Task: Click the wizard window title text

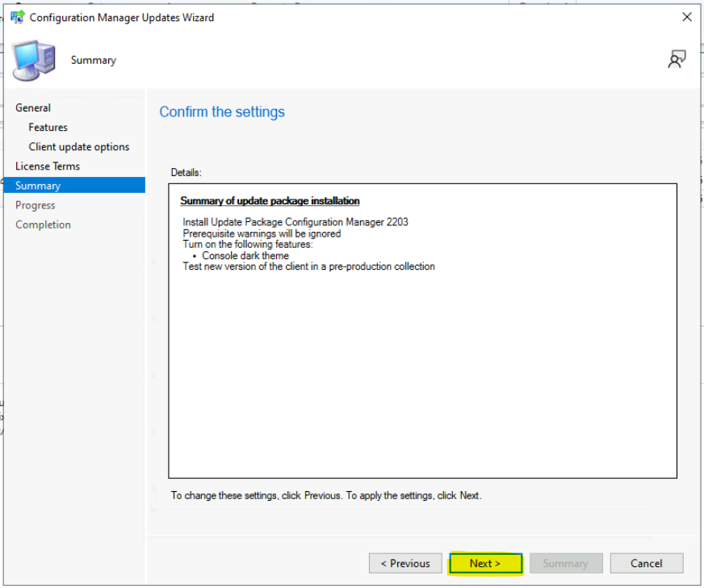Action: (x=122, y=18)
